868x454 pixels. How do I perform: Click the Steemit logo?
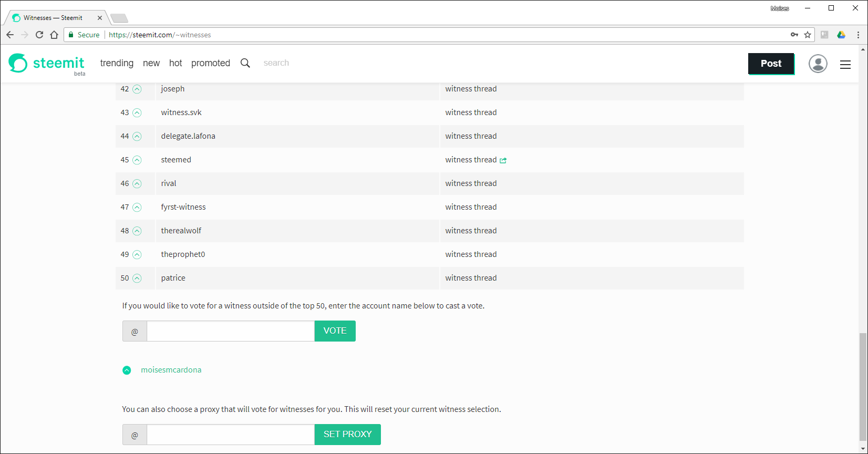pos(46,64)
